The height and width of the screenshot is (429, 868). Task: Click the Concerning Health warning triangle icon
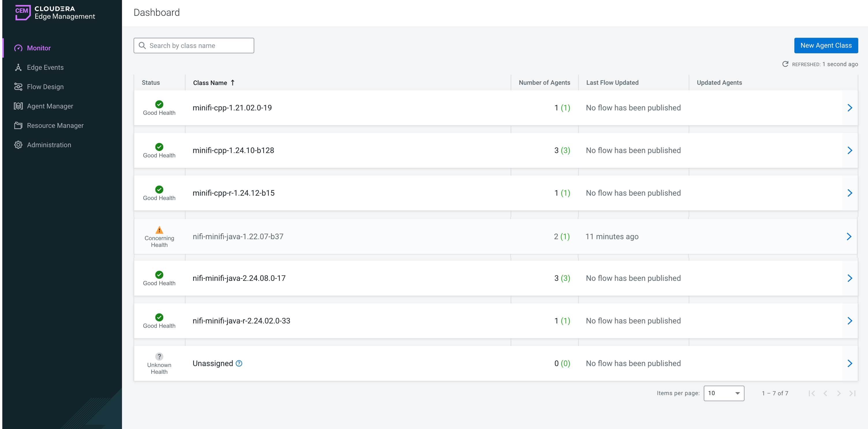tap(159, 230)
